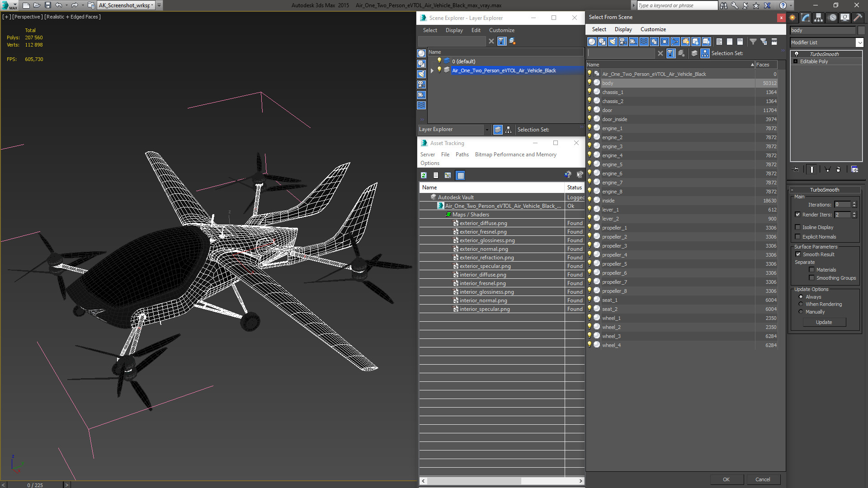Toggle Display Helpers filter in Select From Scene
The height and width of the screenshot is (488, 868).
click(633, 42)
